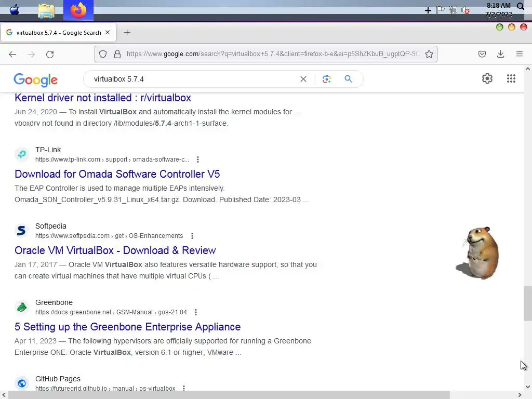Click the https://www.tp-link.com support breadcrumb

(x=112, y=159)
